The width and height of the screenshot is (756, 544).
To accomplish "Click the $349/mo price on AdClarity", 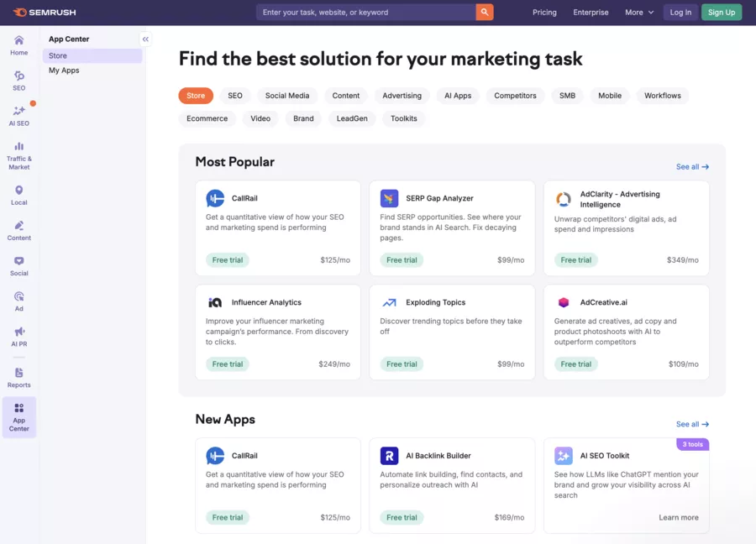I will point(682,260).
